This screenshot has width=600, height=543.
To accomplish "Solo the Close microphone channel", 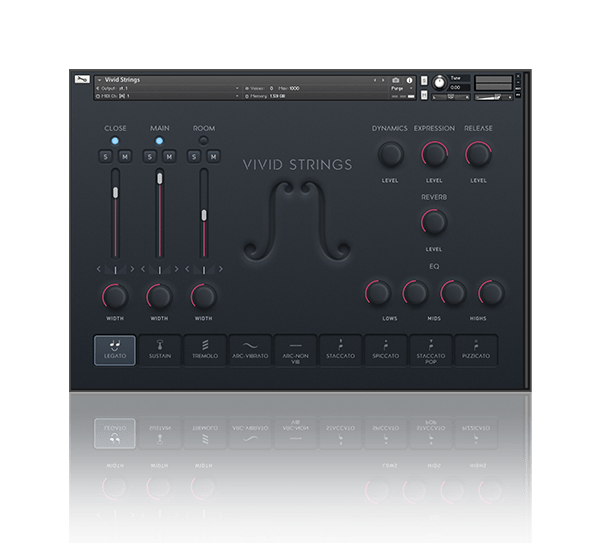I will (x=106, y=157).
